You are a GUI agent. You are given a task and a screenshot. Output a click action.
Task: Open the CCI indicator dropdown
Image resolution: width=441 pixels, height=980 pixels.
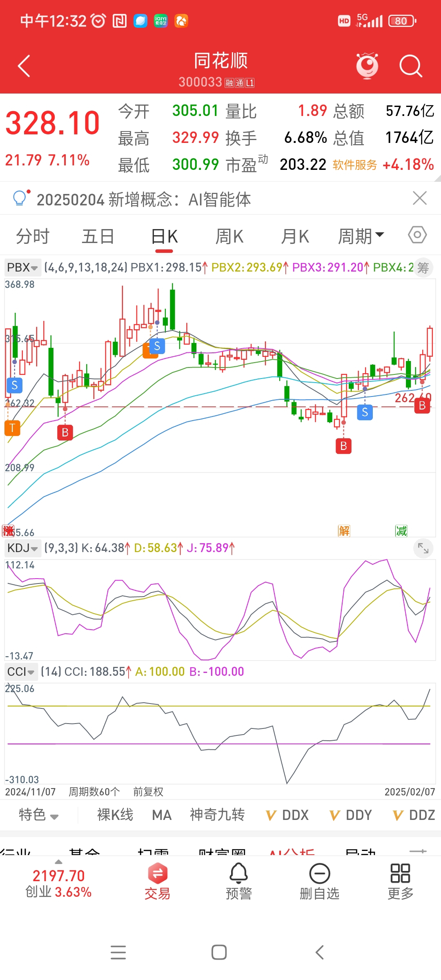click(20, 672)
